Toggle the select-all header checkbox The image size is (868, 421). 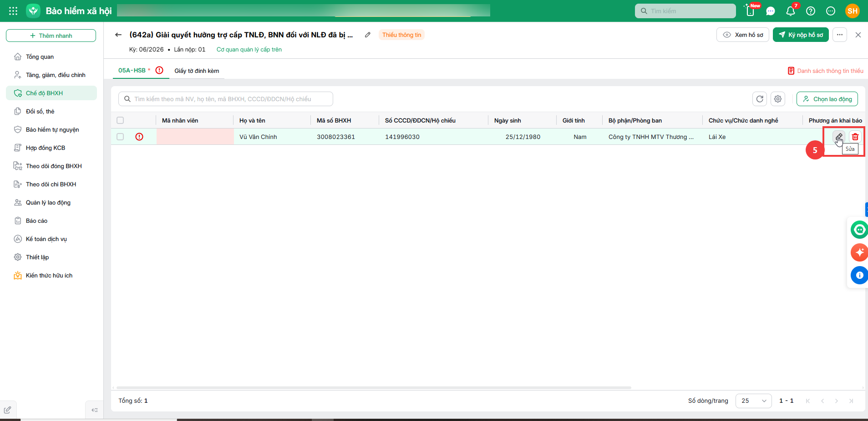[120, 120]
